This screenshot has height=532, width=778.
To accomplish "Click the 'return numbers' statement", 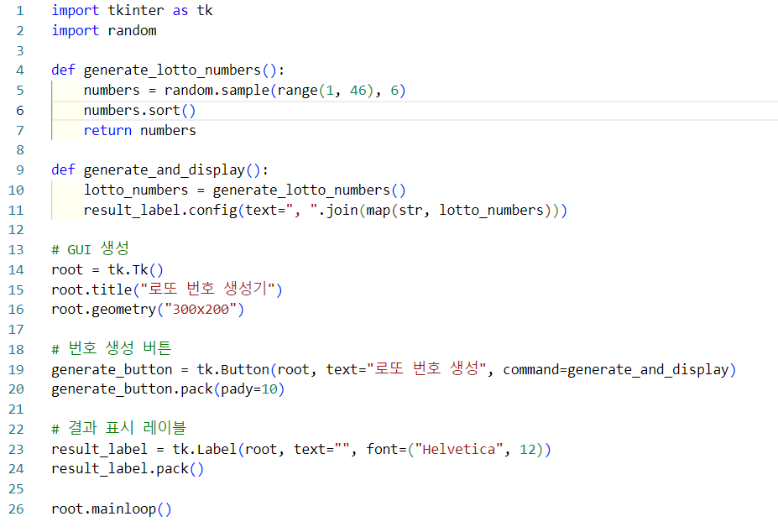I will pos(139,131).
